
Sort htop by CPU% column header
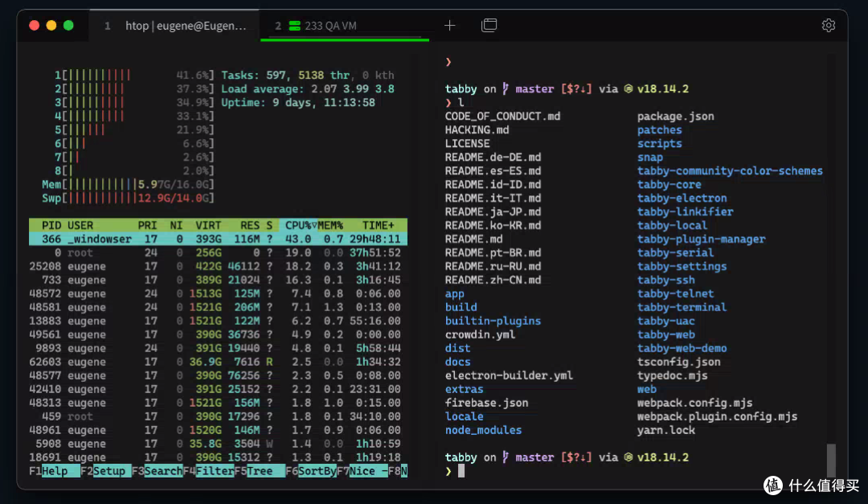pos(298,225)
